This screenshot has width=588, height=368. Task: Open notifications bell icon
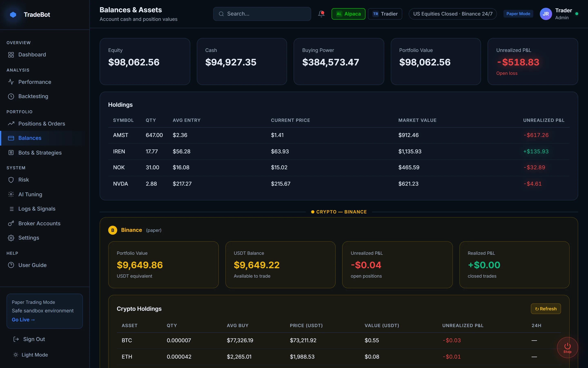click(321, 14)
